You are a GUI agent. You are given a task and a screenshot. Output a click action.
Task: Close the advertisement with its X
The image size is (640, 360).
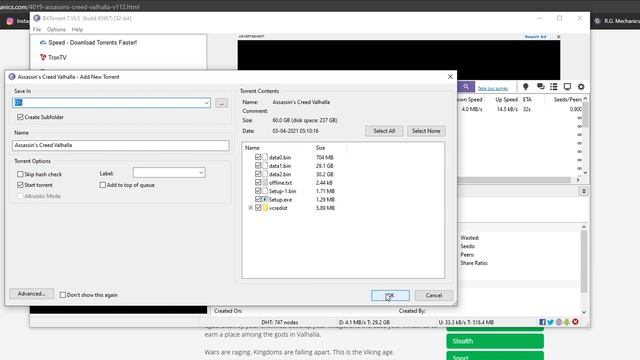[x=558, y=37]
